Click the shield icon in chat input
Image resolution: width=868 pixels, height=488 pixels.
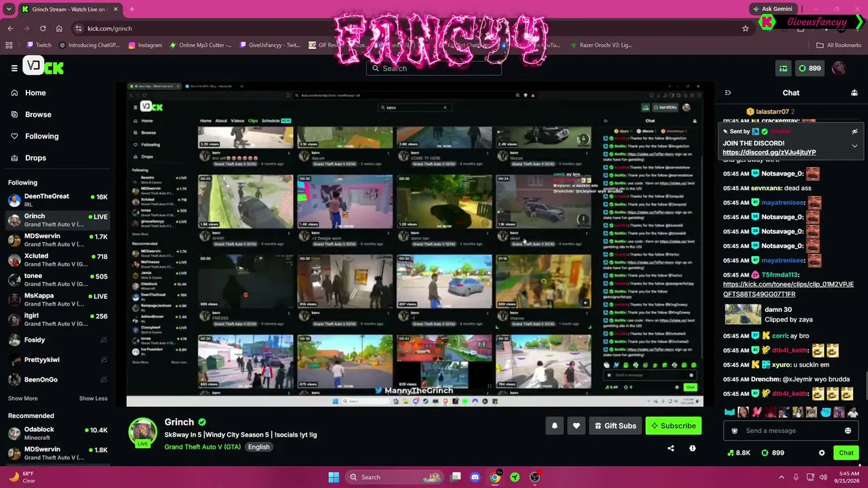tap(734, 431)
